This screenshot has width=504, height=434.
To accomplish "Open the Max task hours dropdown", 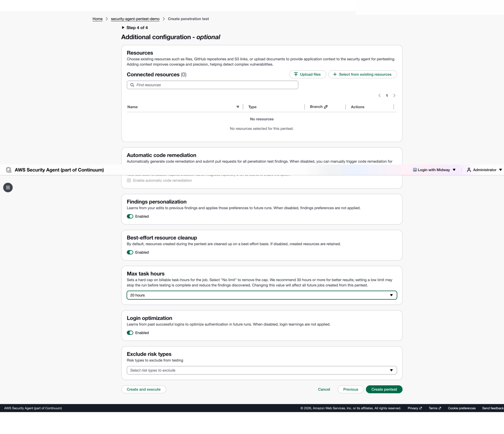I will 262,295.
